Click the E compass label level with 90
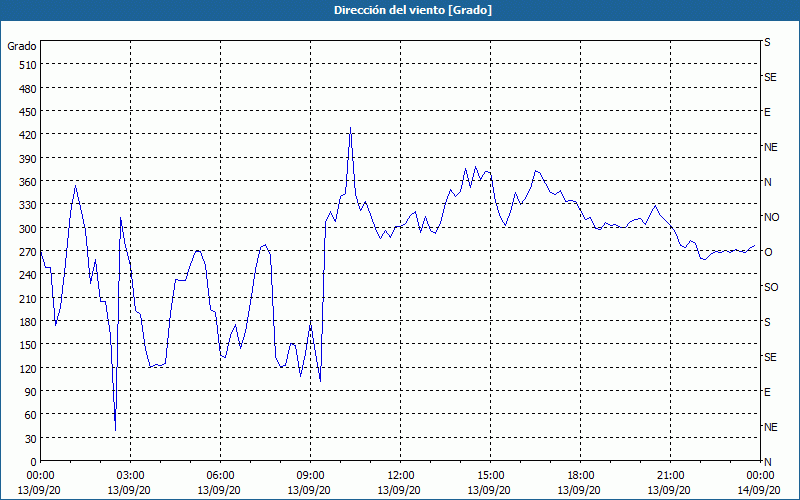Image resolution: width=800 pixels, height=500 pixels. click(767, 392)
